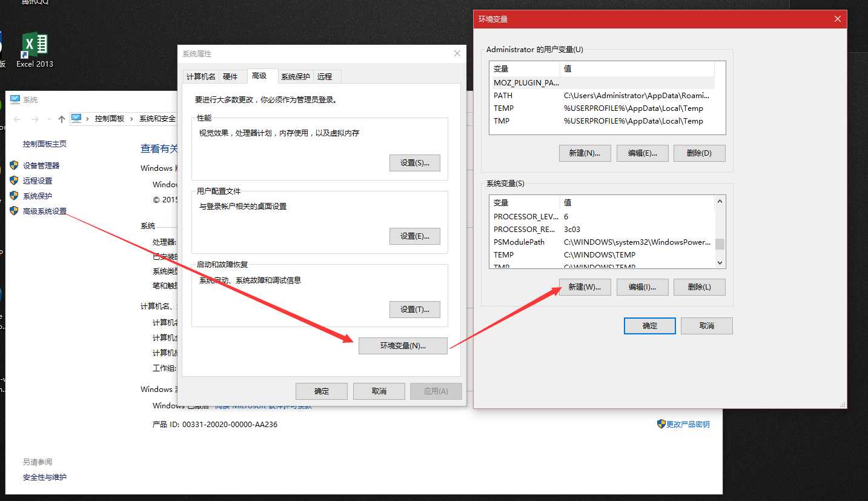The image size is (868, 501).
Task: Click 环境变量(N)... button
Action: click(x=403, y=346)
